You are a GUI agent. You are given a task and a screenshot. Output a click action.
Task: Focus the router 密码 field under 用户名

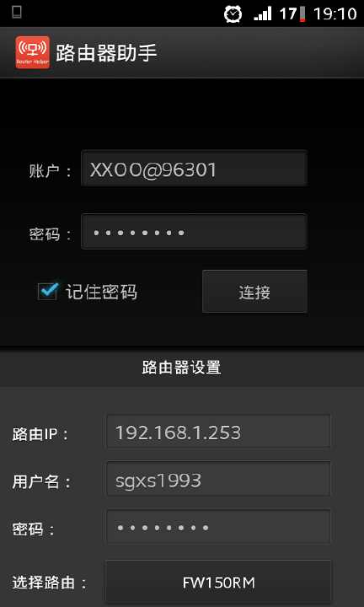pyautogui.click(x=218, y=527)
